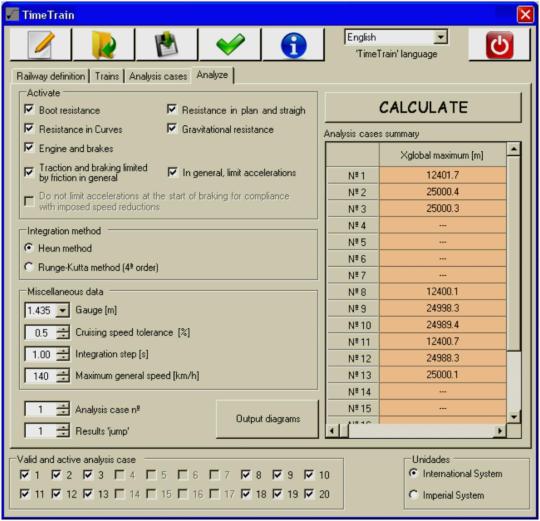Screen dimensions: 540x521
Task: Uncheck valid analysis case 10
Action: coord(309,475)
